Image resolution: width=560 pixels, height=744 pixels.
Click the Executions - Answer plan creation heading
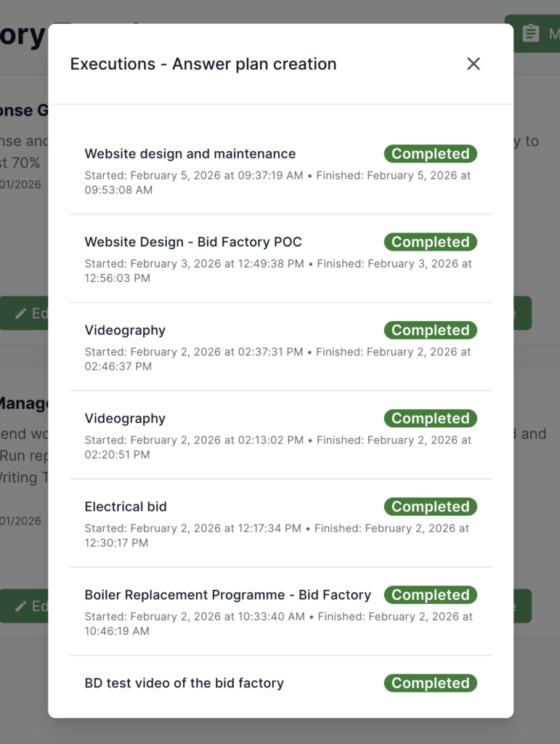203,64
